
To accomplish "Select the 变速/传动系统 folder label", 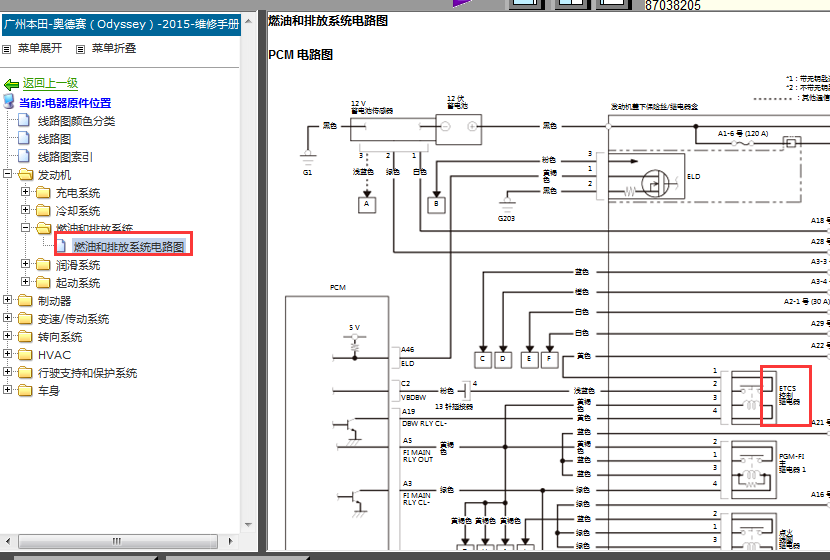I will click(73, 319).
